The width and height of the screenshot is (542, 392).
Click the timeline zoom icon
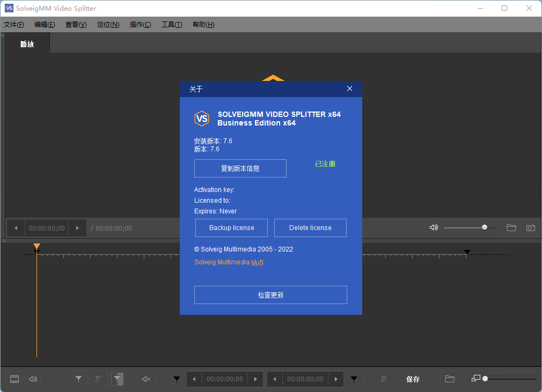[x=475, y=378]
